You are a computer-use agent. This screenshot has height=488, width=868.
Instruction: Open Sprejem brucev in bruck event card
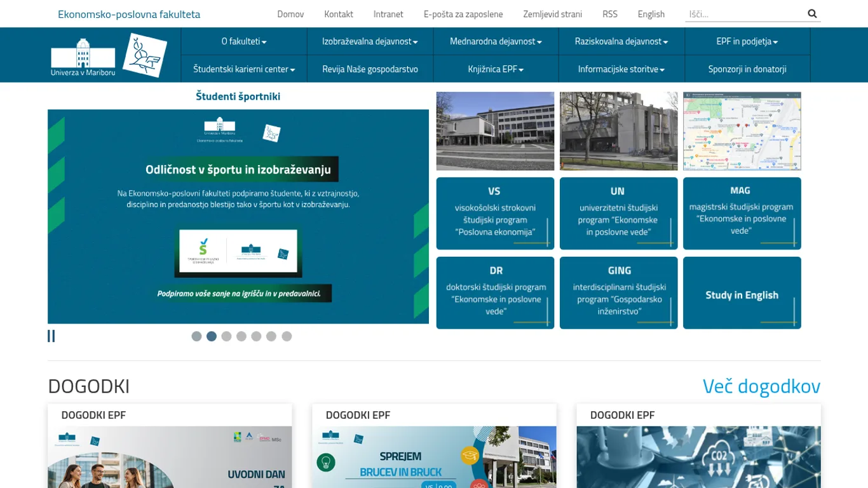click(x=434, y=446)
